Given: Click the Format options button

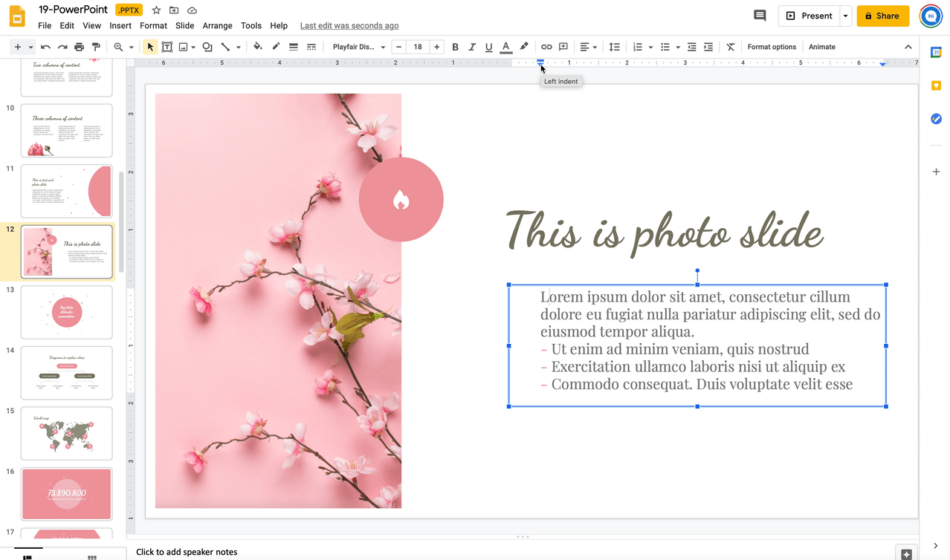Looking at the screenshot, I should pos(772,47).
